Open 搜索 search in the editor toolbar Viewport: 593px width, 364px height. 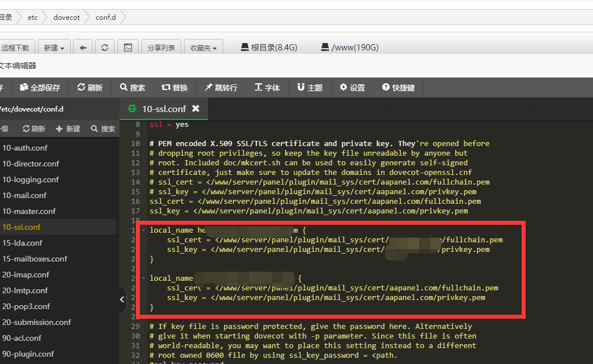[133, 88]
